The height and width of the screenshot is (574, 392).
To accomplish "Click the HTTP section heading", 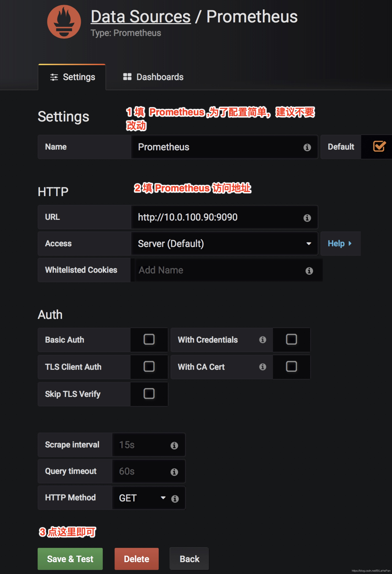I will (53, 192).
